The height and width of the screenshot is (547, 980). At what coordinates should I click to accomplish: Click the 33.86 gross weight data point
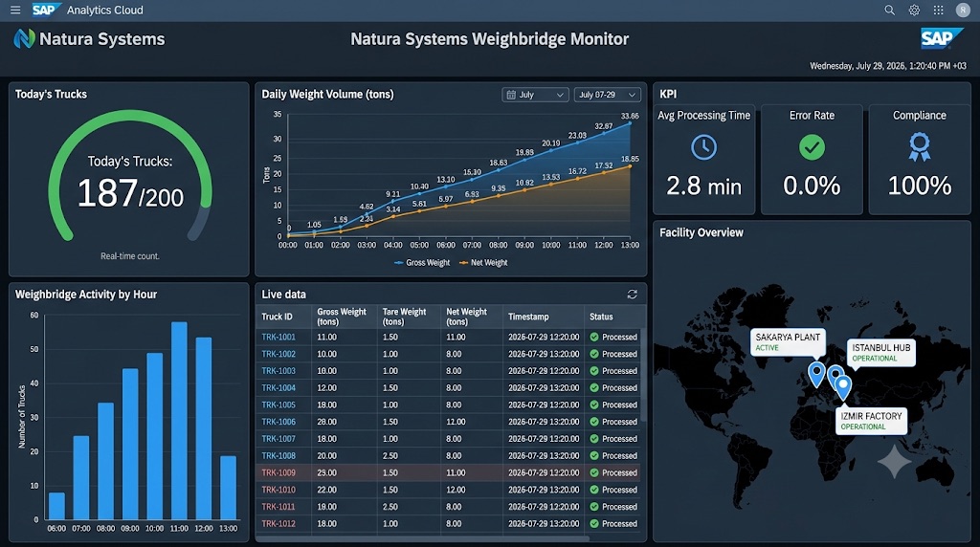[630, 123]
